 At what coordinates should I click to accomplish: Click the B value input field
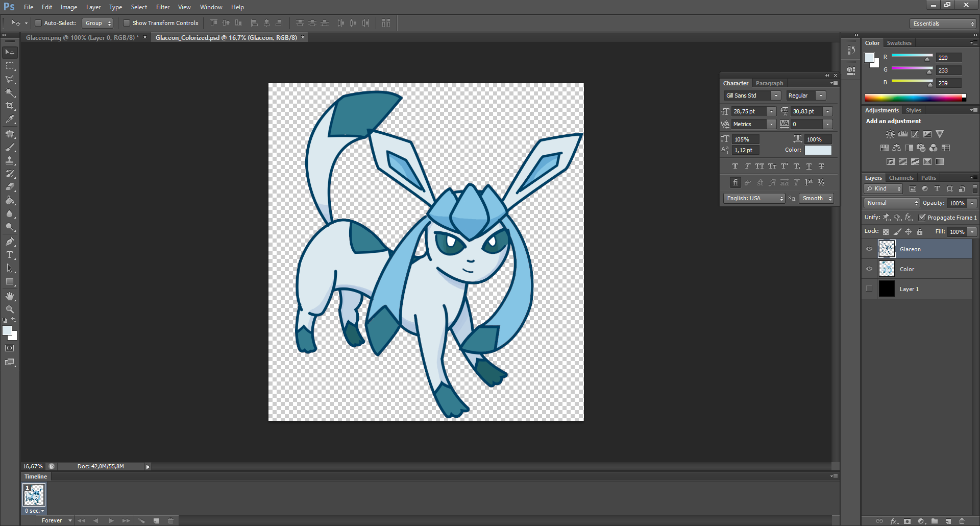click(949, 83)
